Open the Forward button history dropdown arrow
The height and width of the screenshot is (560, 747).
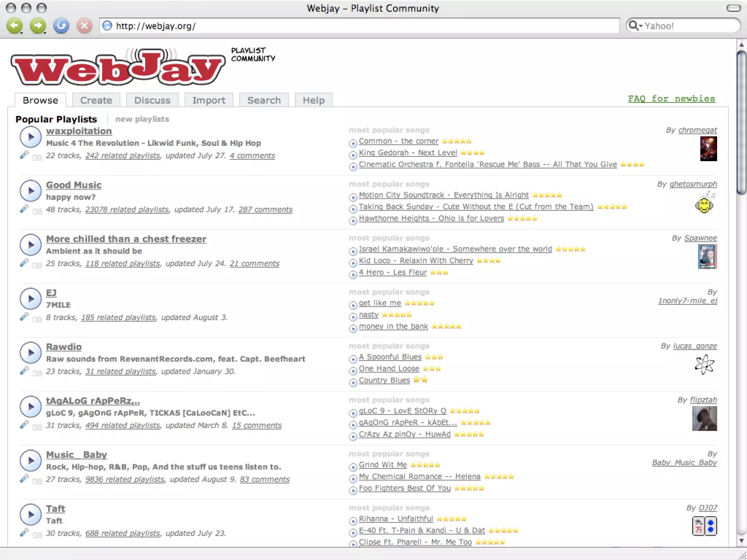pos(45,33)
